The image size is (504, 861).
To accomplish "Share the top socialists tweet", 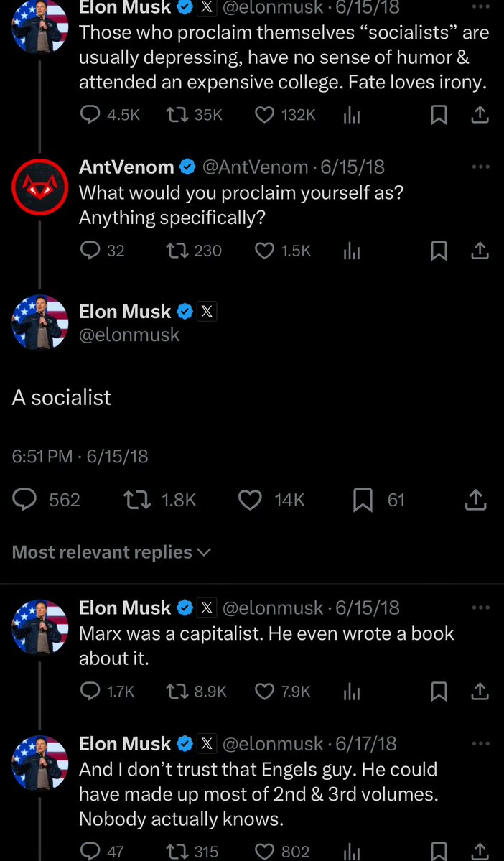I will click(480, 115).
